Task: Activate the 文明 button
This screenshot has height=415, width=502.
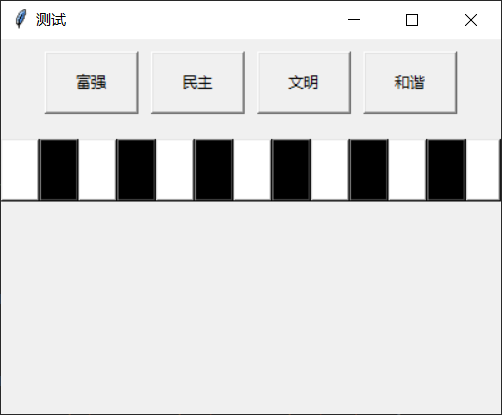Action: [x=304, y=83]
